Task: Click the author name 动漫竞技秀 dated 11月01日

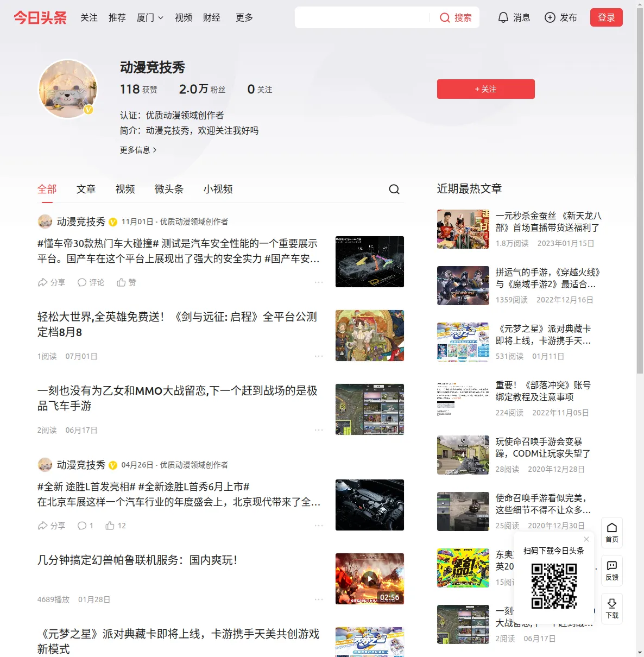Action: [x=81, y=222]
